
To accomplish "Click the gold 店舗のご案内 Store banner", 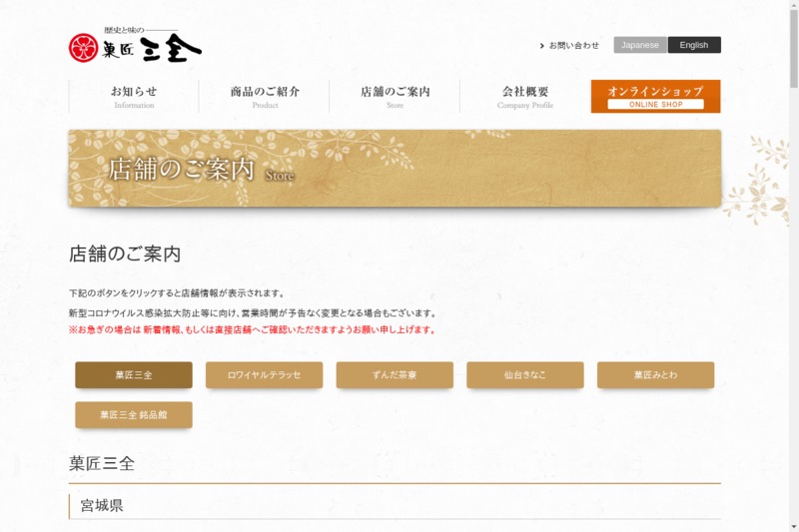I will (395, 168).
